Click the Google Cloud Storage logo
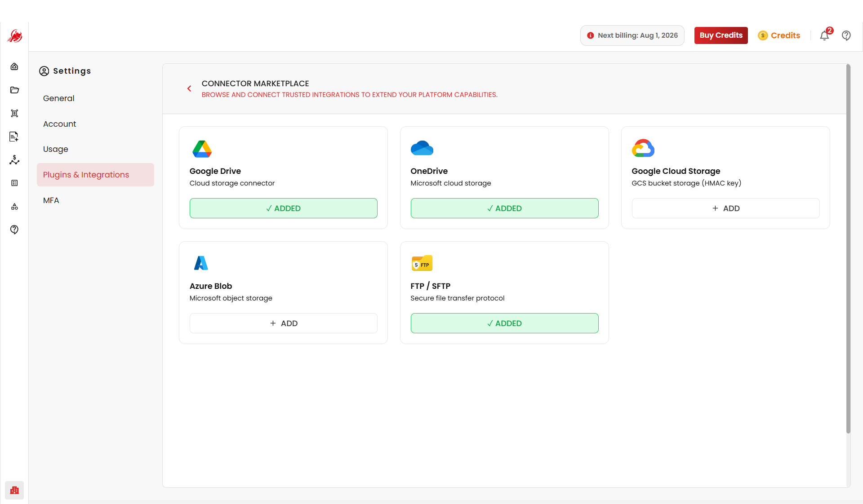Viewport: 863px width, 504px height. (x=643, y=148)
